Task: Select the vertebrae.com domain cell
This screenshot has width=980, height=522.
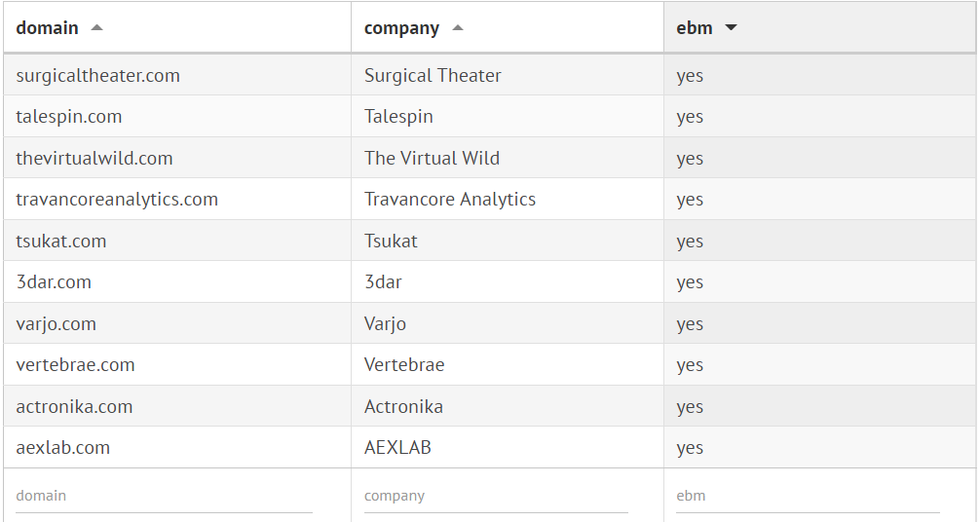Action: (x=75, y=365)
